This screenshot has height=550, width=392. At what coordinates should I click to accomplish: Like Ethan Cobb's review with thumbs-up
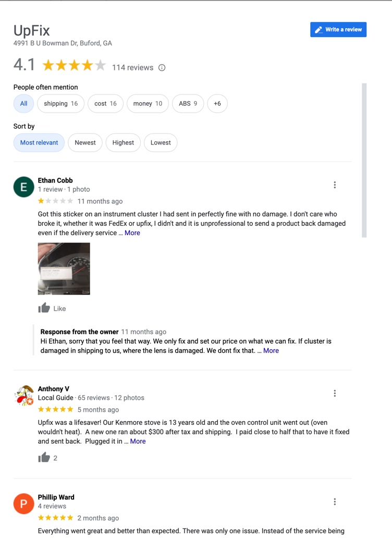(x=44, y=308)
